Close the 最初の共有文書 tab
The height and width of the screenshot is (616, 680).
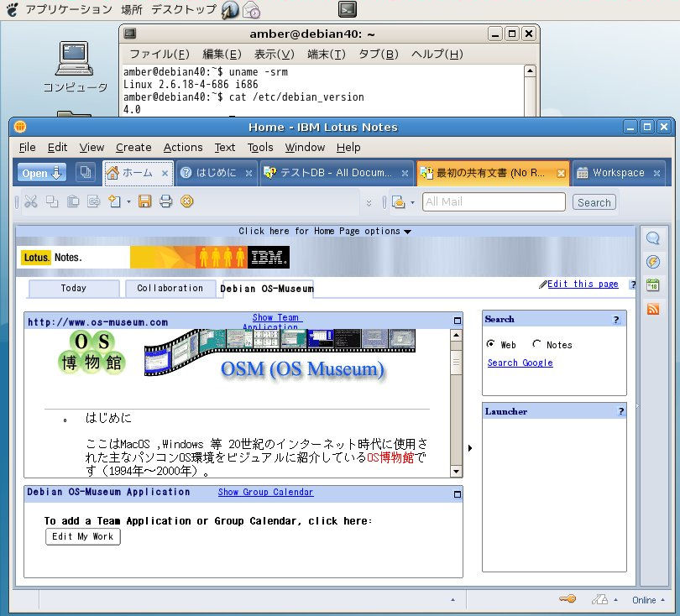(x=561, y=173)
